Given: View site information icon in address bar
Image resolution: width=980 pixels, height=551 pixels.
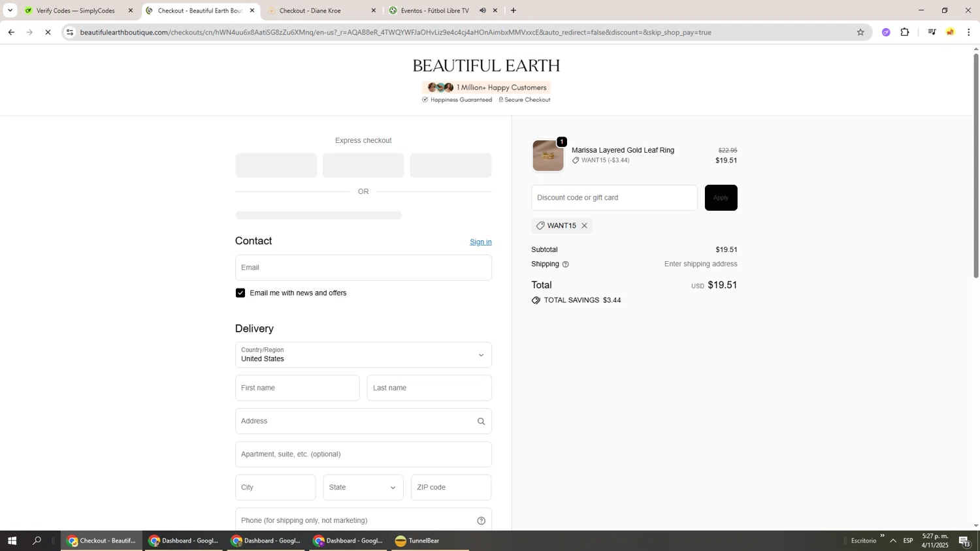Looking at the screenshot, I should click(70, 32).
